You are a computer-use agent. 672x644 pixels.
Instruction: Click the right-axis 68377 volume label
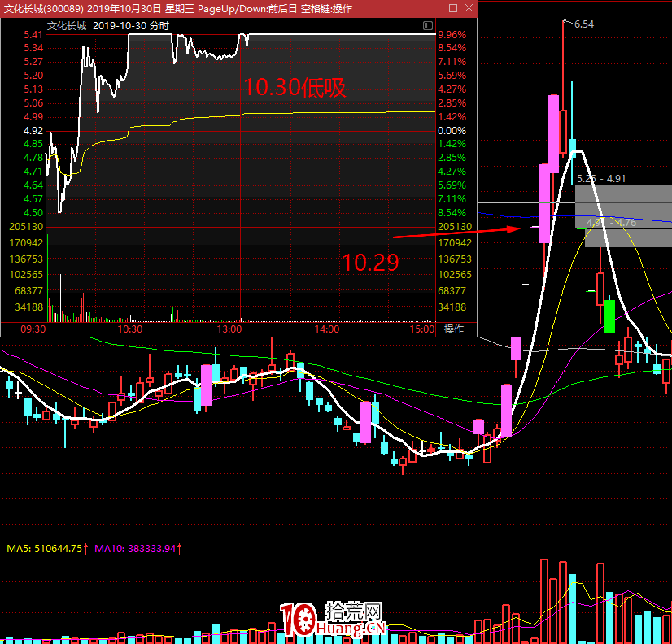(452, 290)
